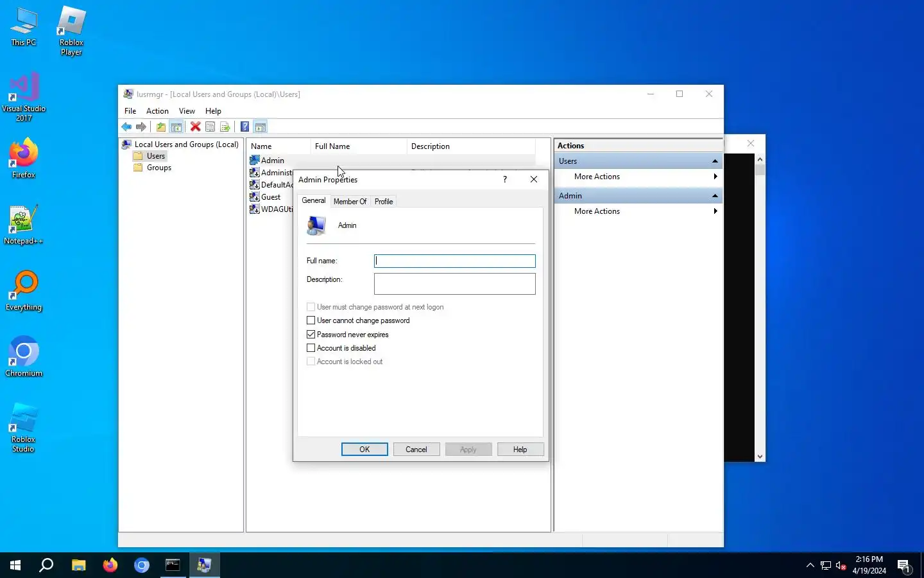Open Everything search desktop shortcut
The height and width of the screenshot is (578, 924).
pos(24,291)
